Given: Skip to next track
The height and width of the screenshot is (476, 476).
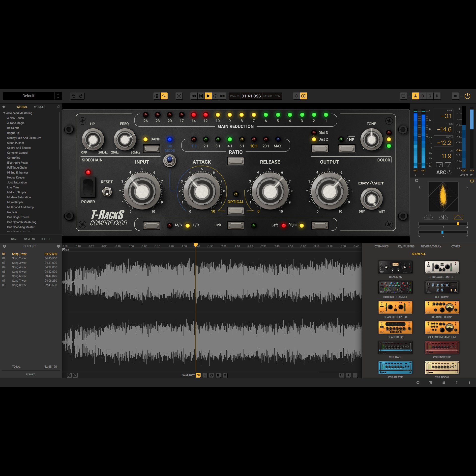Looking at the screenshot, I should [x=223, y=96].
